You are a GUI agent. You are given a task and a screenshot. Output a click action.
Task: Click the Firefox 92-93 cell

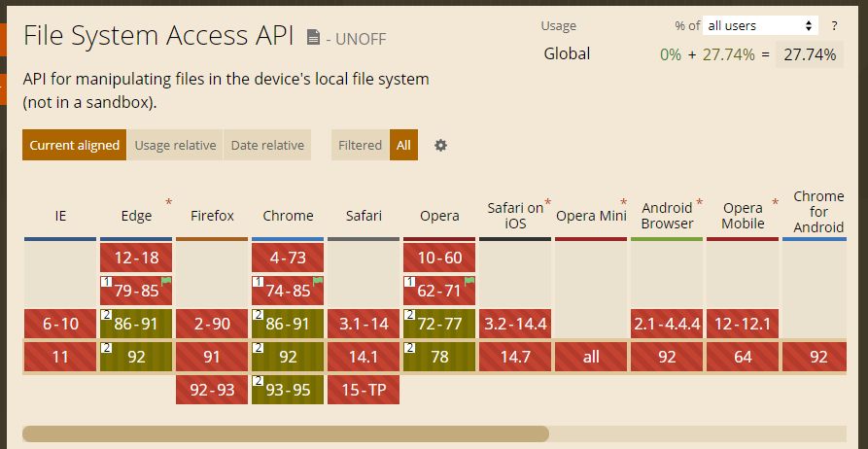pyautogui.click(x=212, y=390)
